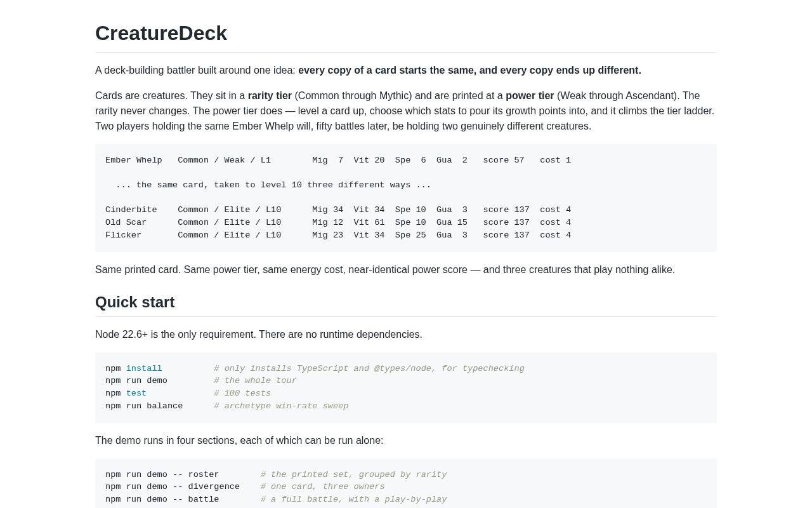Click "Common / Weak / L1" in the Ember Whelp row

coord(224,161)
